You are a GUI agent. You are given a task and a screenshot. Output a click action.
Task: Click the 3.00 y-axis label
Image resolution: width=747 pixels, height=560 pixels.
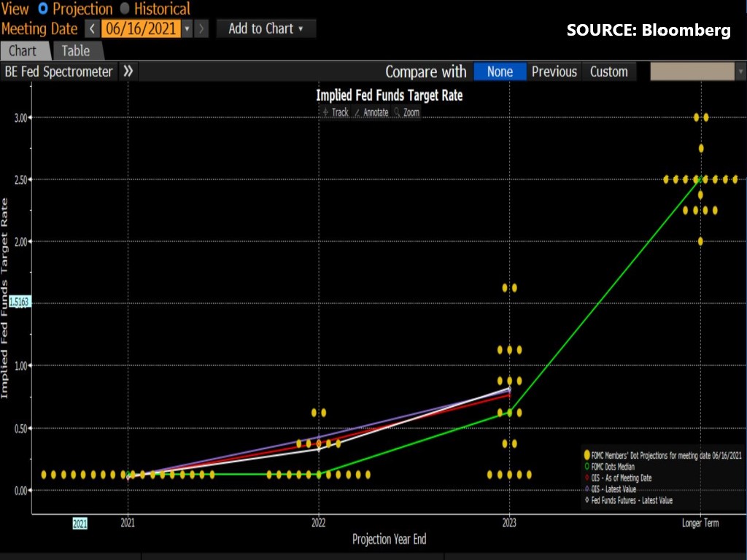click(20, 117)
